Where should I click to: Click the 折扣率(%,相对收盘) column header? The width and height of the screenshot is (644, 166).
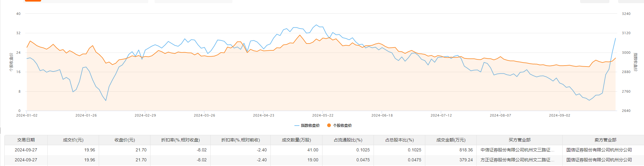pyautogui.click(x=180, y=140)
